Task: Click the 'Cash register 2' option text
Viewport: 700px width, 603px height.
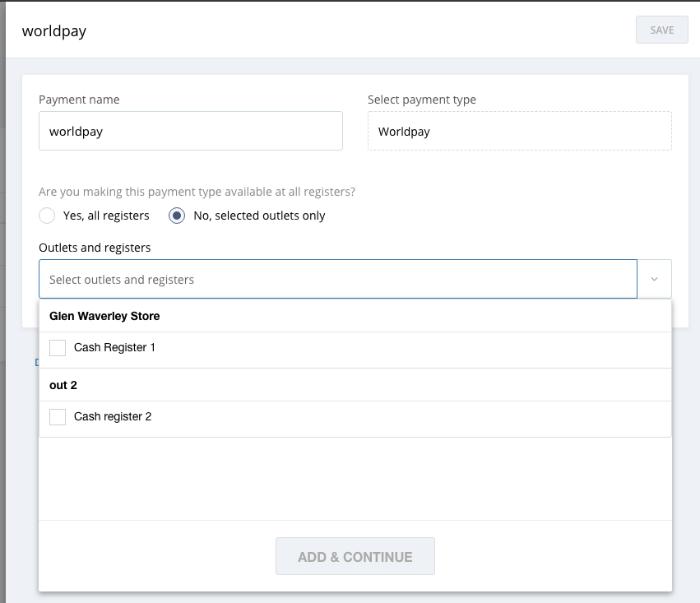Action: (x=113, y=417)
